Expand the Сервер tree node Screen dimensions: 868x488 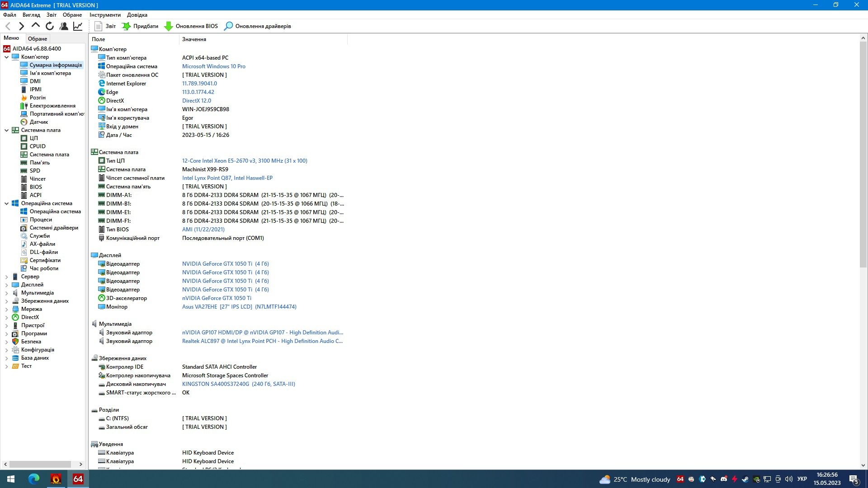pos(7,277)
